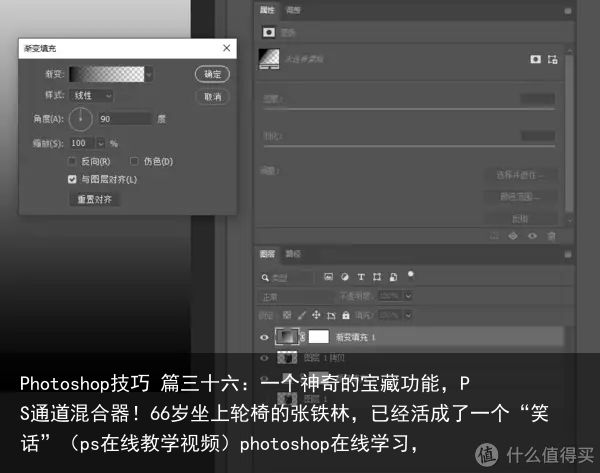Image resolution: width=600 pixels, height=473 pixels.
Task: Open the opacity value dropdown arrow
Action: (408, 296)
